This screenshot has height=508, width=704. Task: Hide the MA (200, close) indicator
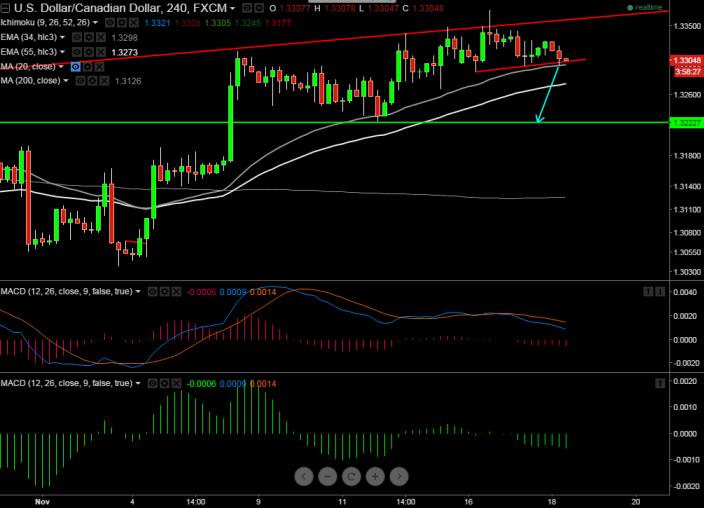80,81
